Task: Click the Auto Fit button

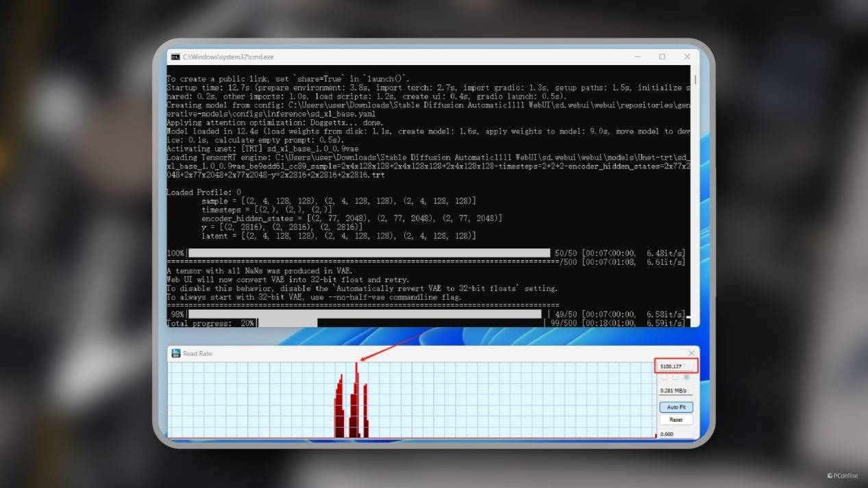Action: 676,407
